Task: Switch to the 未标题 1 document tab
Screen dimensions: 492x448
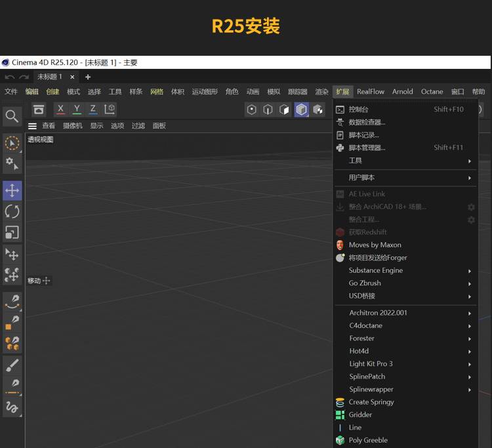Action: [50, 77]
